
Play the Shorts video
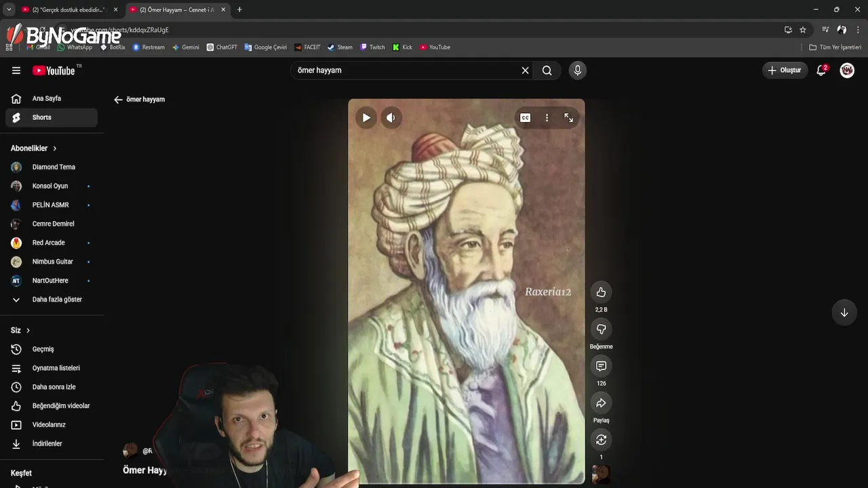point(366,118)
